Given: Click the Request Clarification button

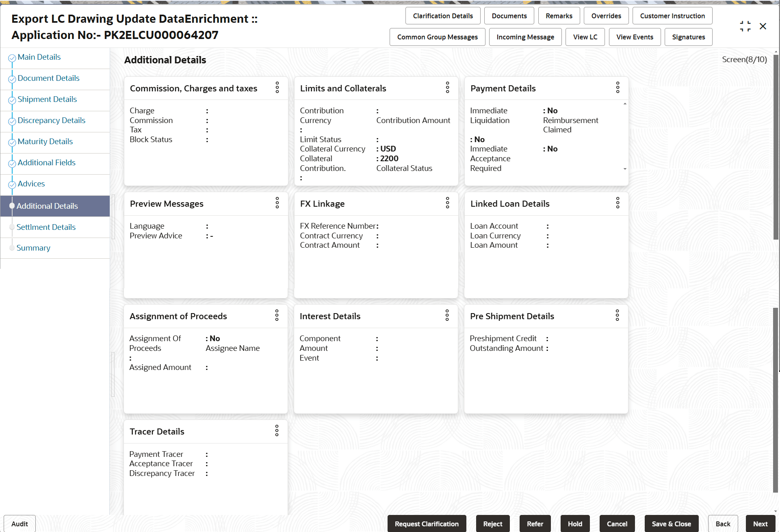Looking at the screenshot, I should (x=427, y=524).
